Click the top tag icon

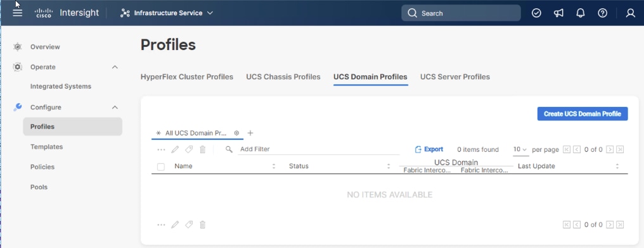click(x=189, y=149)
